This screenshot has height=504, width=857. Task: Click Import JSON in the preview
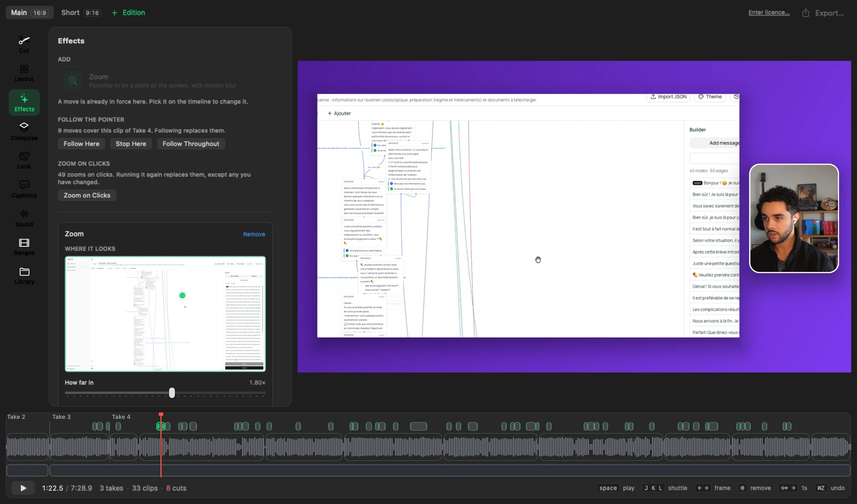[668, 97]
